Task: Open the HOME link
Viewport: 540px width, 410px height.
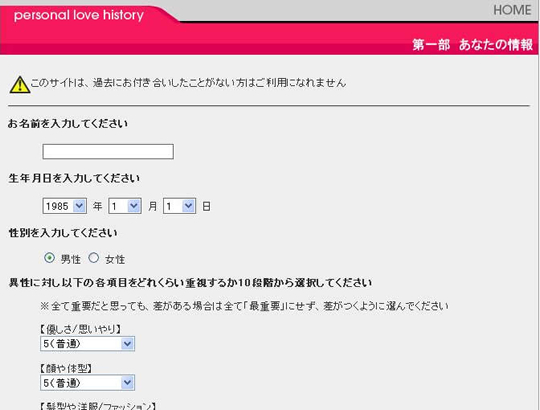Action: (x=512, y=10)
